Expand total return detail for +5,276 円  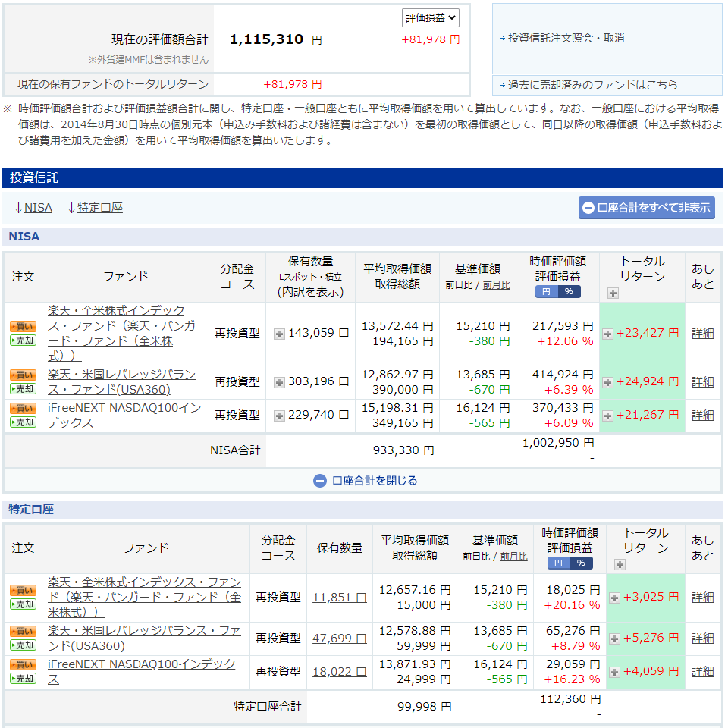614,639
